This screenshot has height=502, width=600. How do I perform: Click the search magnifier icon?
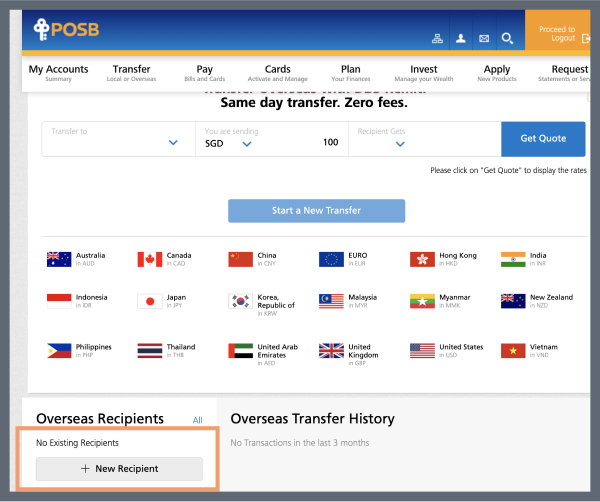point(507,39)
